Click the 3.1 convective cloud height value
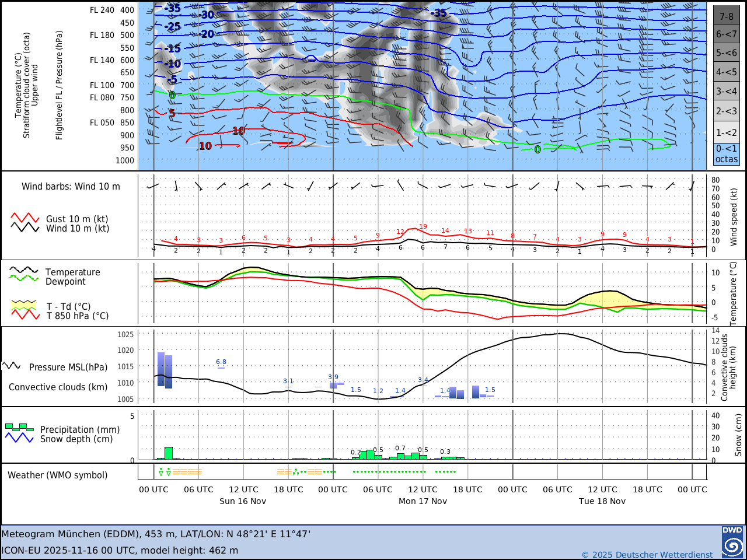Screen dimensions: 747x560 tap(288, 381)
